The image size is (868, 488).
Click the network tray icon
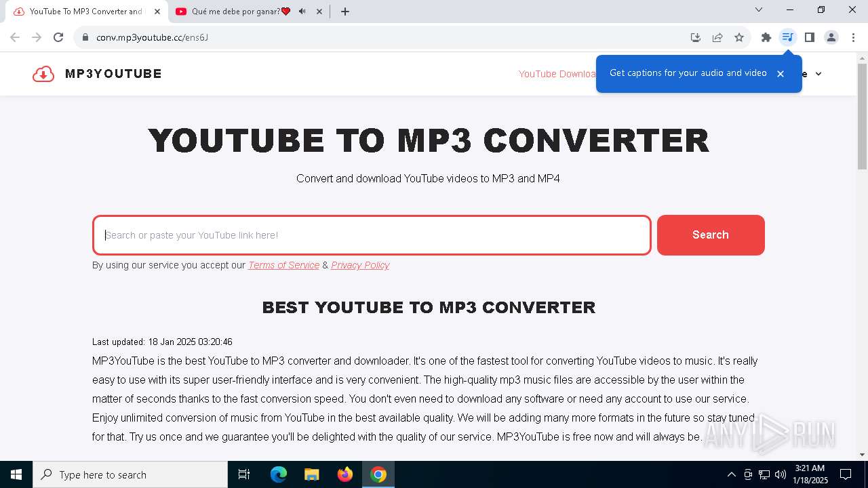pos(764,474)
